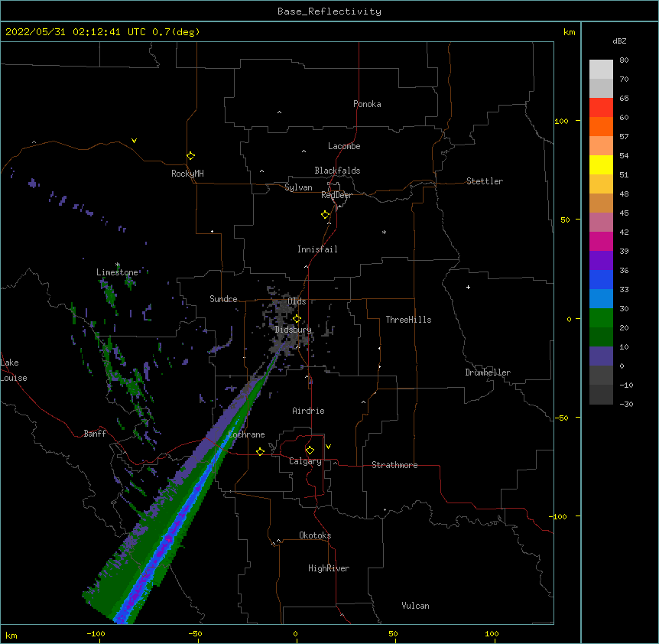
Task: Click the 45 value on the legend
Action: (x=624, y=213)
